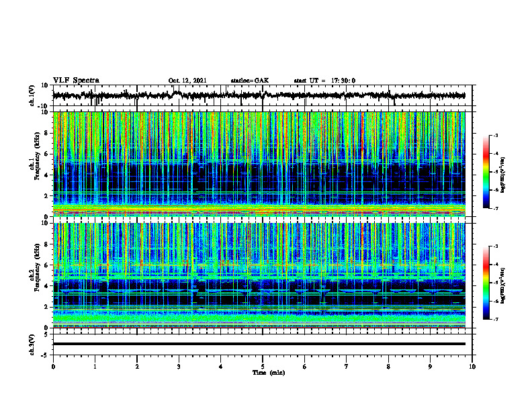Click the '-3' label on ch.1 color scale

click(x=496, y=135)
